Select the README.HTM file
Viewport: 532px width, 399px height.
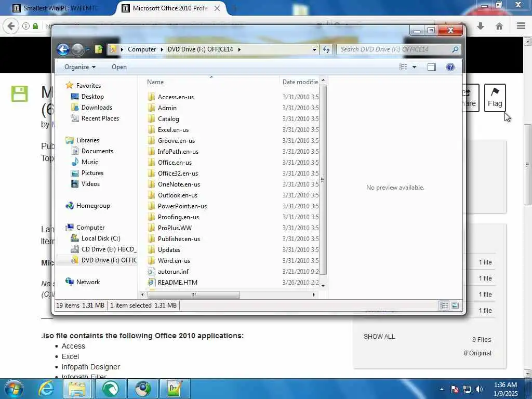point(178,282)
